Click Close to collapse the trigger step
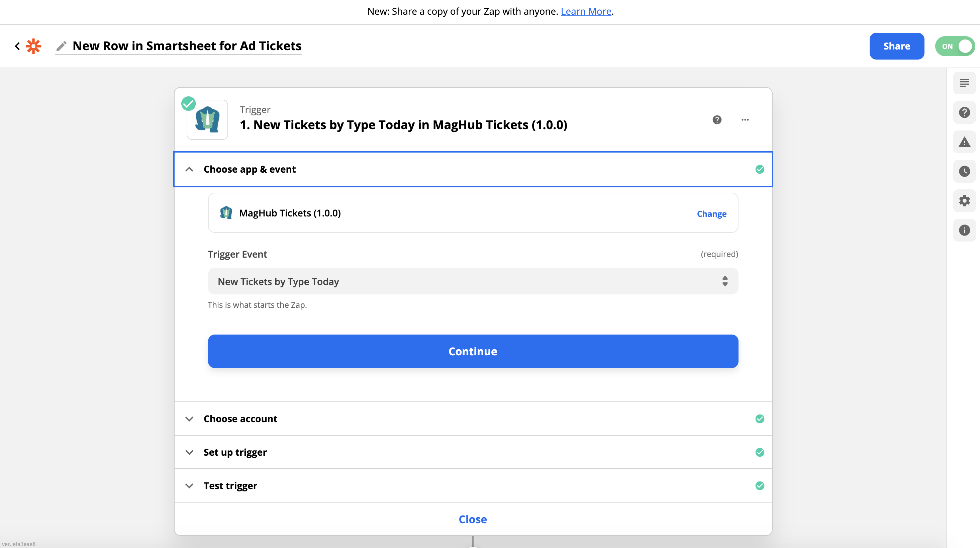980x548 pixels. 473,519
